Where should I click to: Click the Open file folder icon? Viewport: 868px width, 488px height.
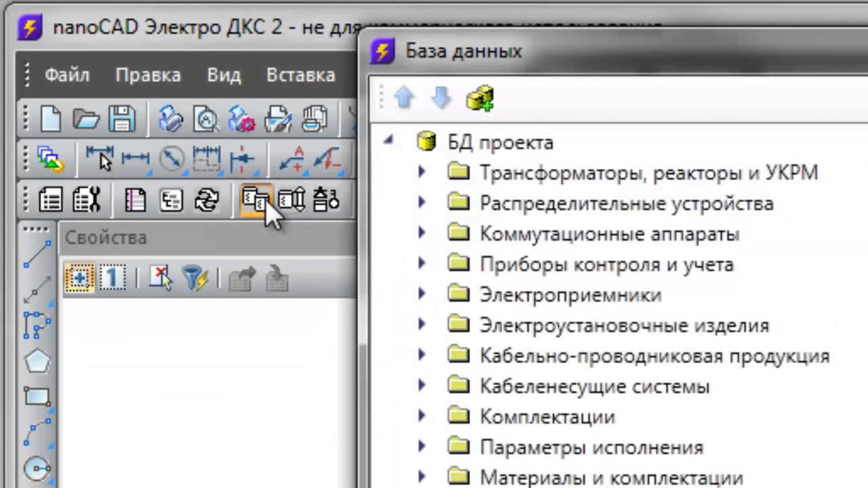pyautogui.click(x=86, y=119)
